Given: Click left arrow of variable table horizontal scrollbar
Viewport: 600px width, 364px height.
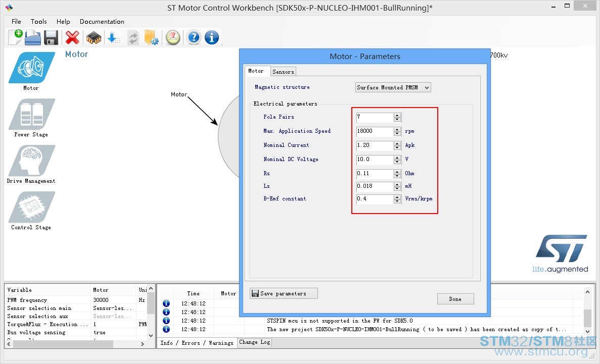Looking at the screenshot, I should [9, 344].
